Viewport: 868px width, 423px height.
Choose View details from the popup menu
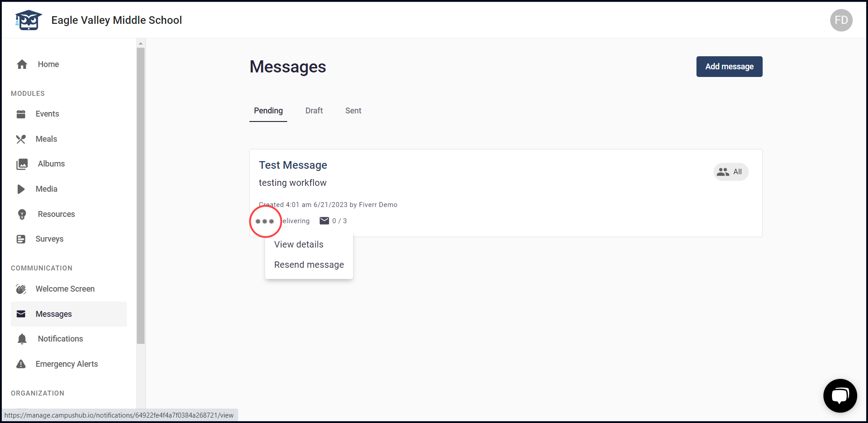coord(299,244)
